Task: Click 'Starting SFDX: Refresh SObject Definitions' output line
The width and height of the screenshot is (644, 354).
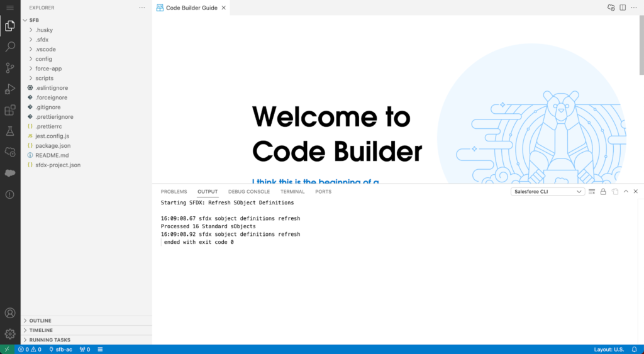Action: (227, 203)
